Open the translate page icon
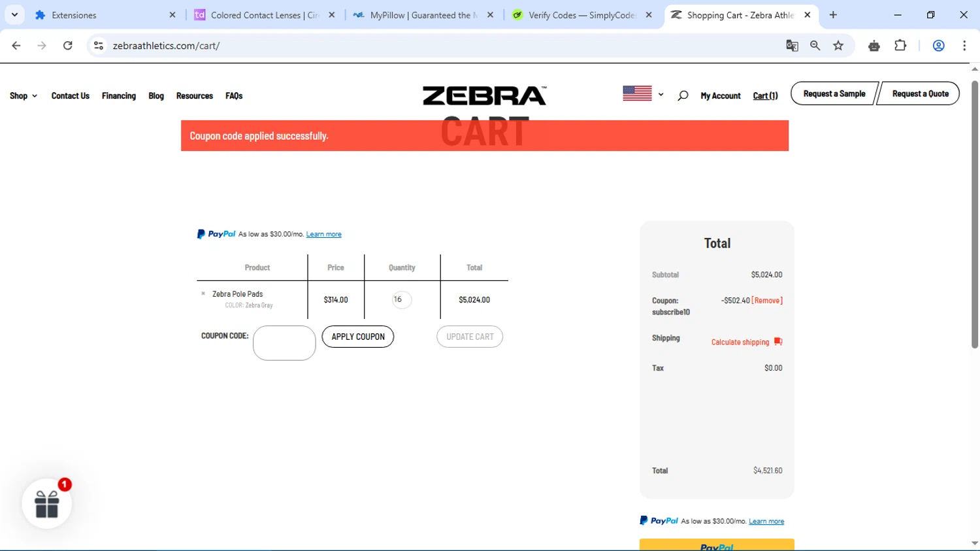 point(792,45)
